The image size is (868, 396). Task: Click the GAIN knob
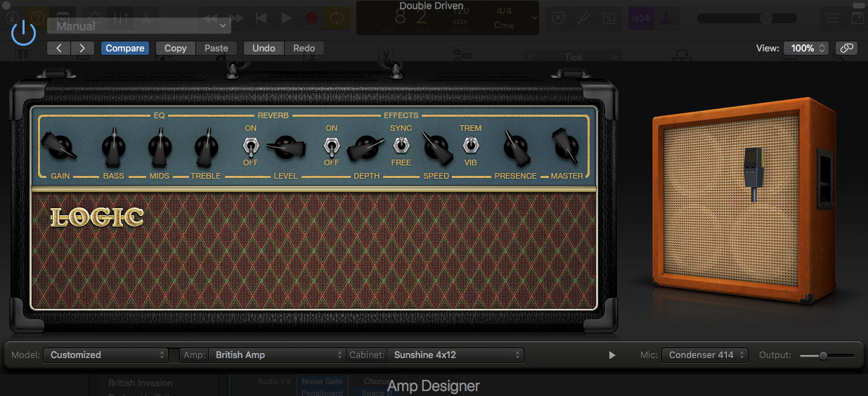coord(60,146)
